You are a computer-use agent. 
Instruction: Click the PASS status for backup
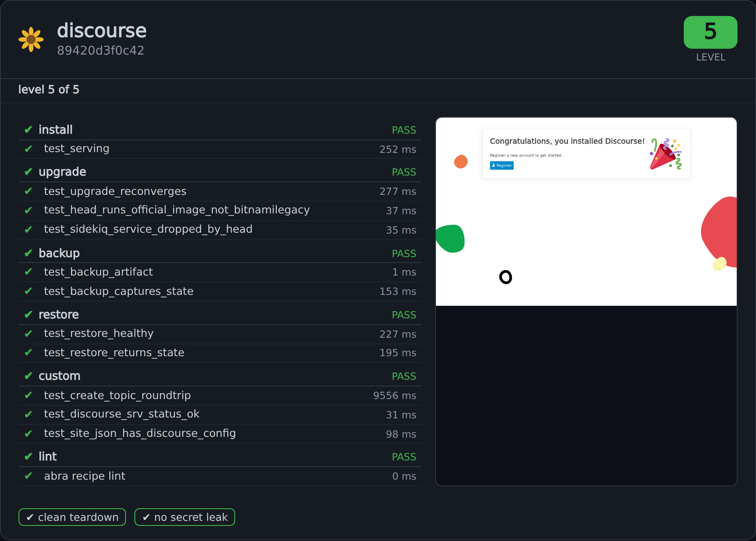click(404, 254)
